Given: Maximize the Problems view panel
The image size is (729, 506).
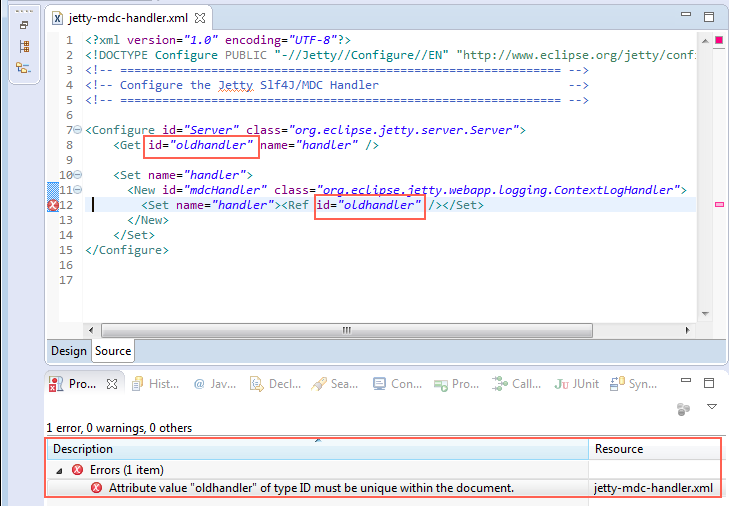Looking at the screenshot, I should click(709, 383).
